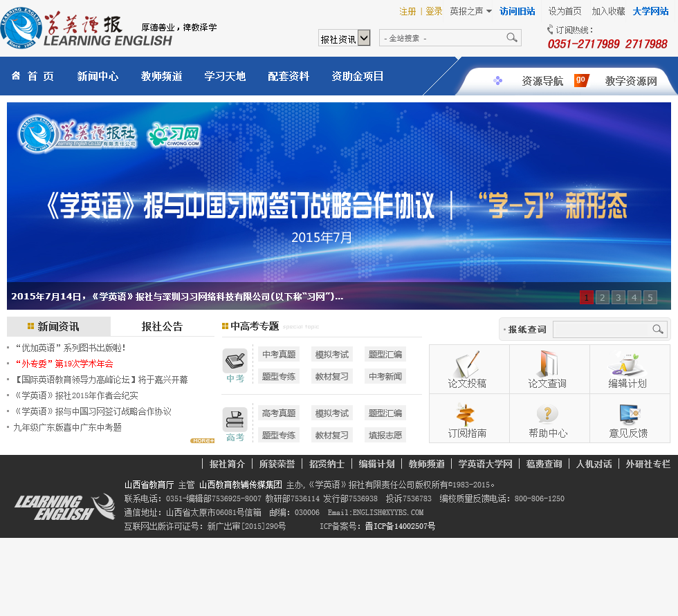Click the 高考 books icon
Screen dimensions: 678x616
tap(235, 420)
